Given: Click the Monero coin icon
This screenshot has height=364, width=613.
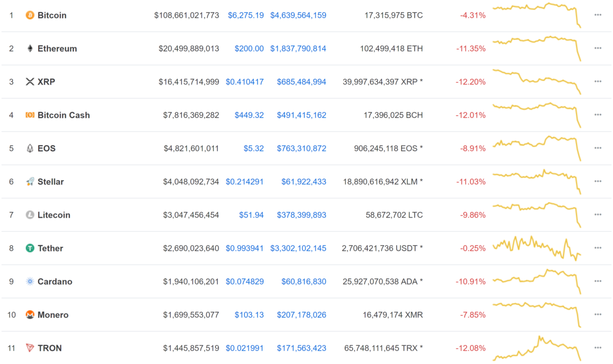Looking at the screenshot, I should click(x=29, y=315).
